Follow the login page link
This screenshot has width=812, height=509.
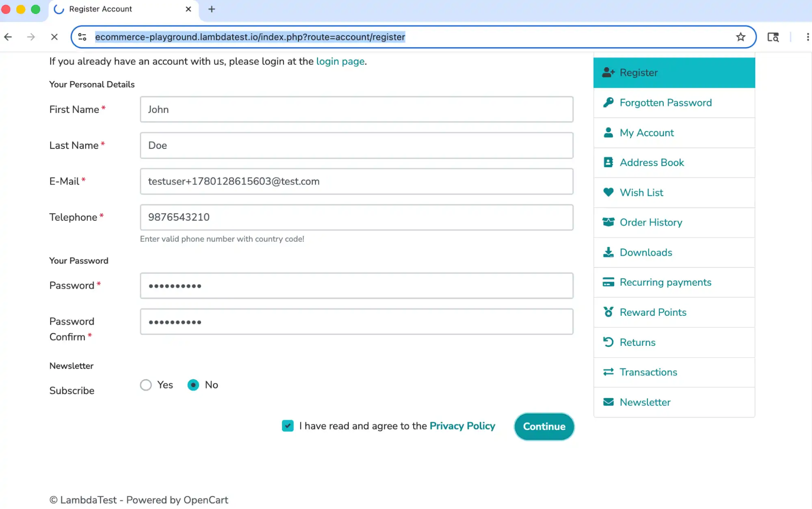[340, 61]
